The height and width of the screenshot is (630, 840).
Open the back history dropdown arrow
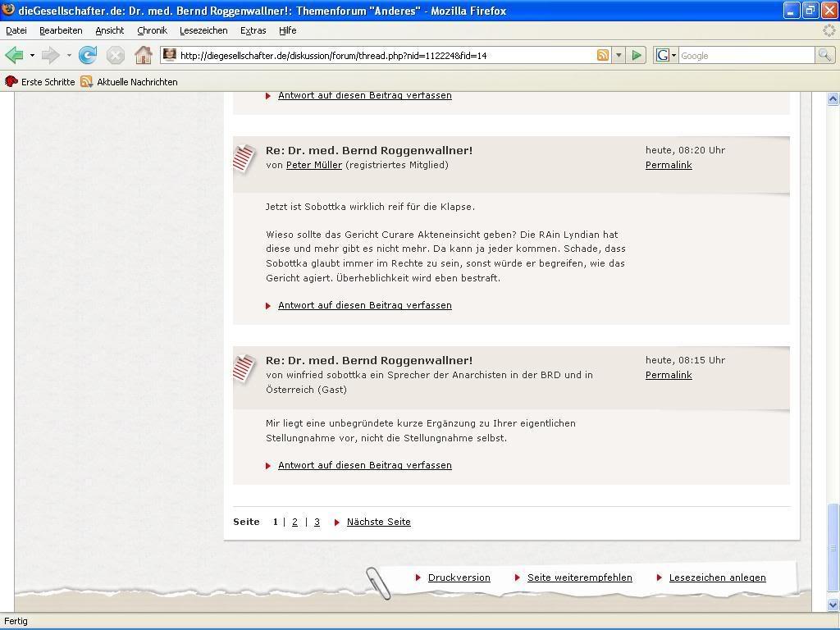32,56
